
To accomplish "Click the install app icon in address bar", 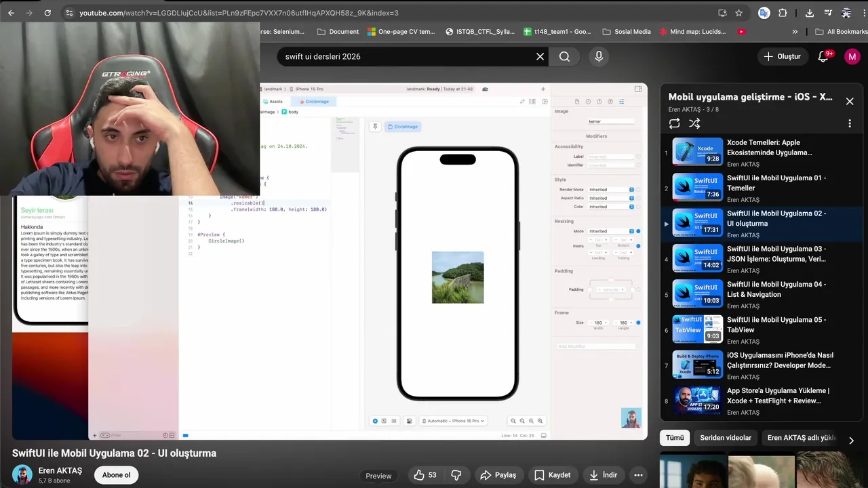I will [x=722, y=13].
